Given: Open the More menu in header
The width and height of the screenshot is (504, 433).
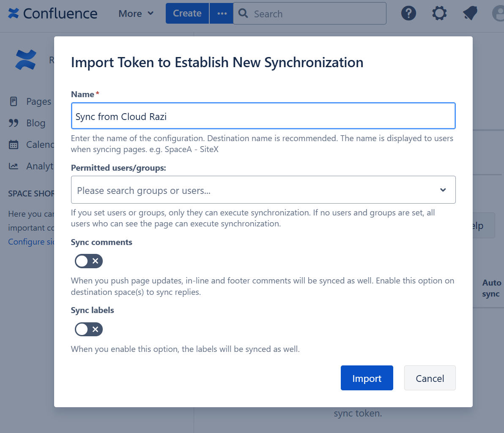Looking at the screenshot, I should tap(136, 14).
